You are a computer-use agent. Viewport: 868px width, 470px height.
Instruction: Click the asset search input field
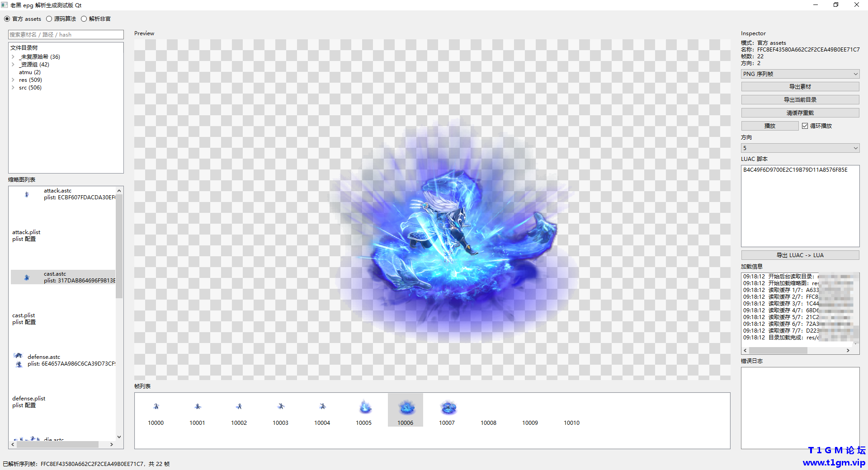coord(66,35)
